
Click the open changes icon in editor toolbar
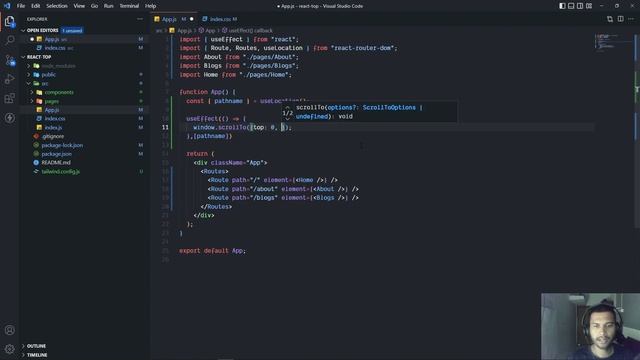tap(610, 19)
